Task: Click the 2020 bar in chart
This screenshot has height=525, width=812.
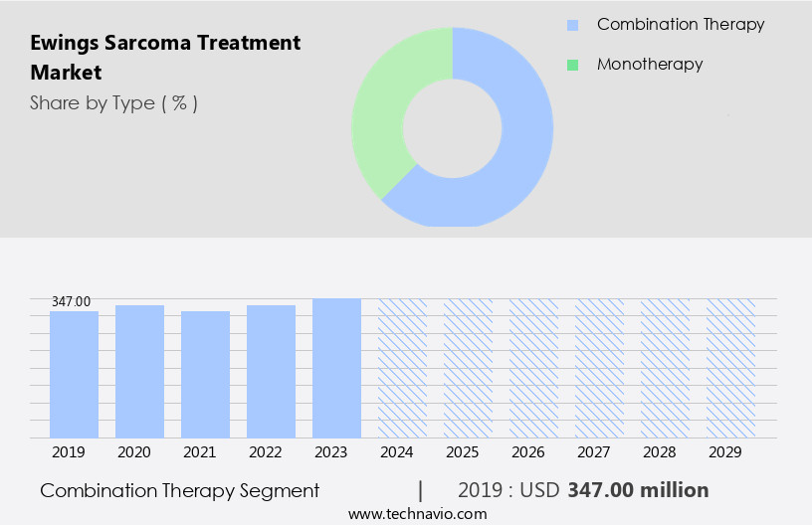Action: coord(140,371)
